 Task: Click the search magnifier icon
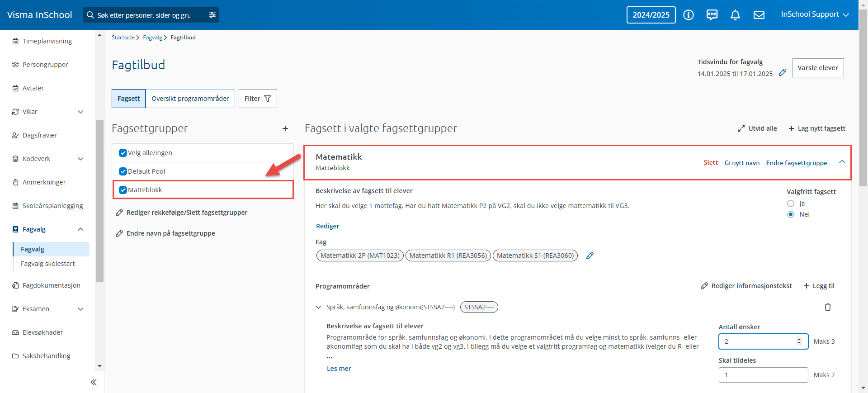coord(90,15)
